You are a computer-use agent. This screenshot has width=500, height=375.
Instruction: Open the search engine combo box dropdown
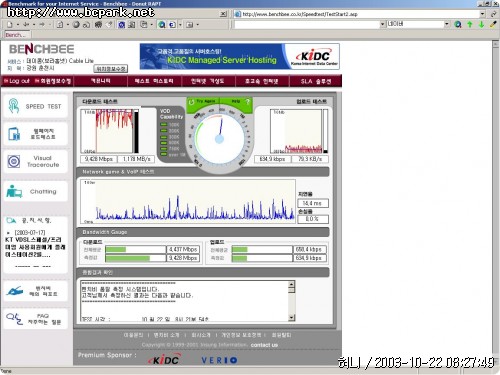coord(447,24)
